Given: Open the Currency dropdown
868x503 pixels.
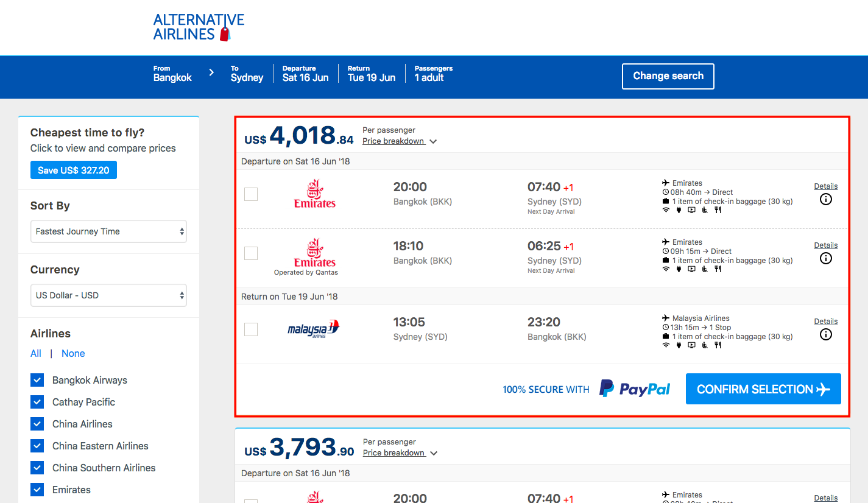Looking at the screenshot, I should (108, 295).
